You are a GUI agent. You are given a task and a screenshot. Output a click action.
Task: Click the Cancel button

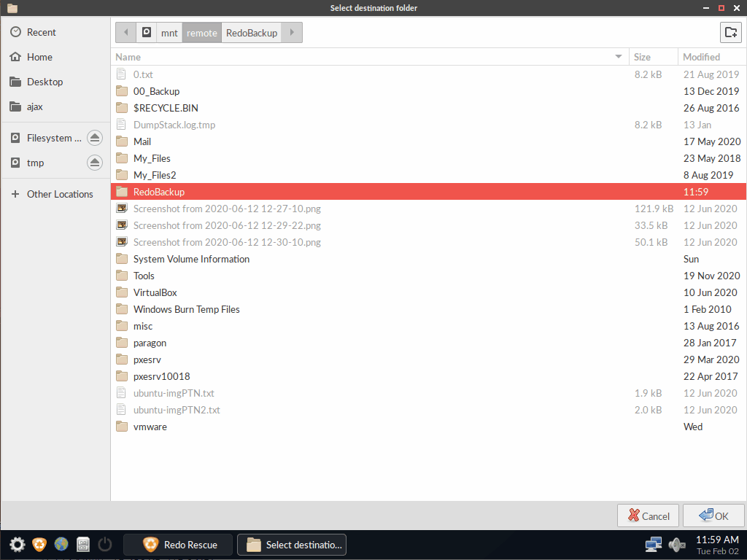point(648,515)
